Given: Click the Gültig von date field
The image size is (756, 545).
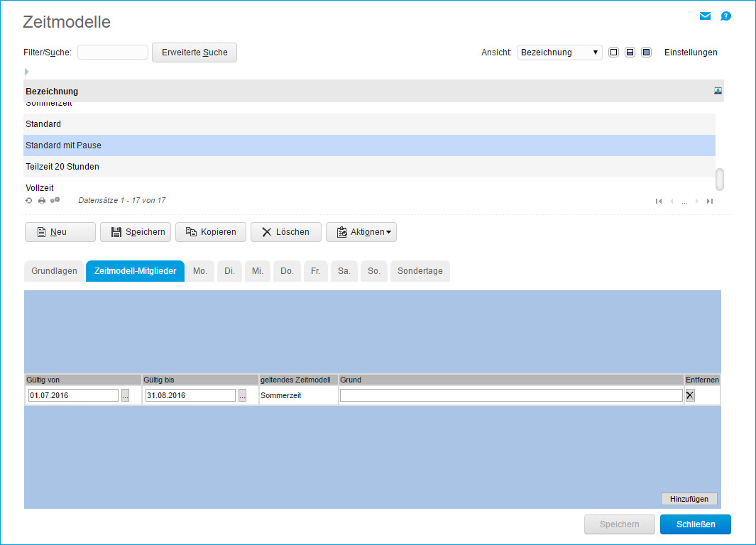Looking at the screenshot, I should click(x=73, y=395).
